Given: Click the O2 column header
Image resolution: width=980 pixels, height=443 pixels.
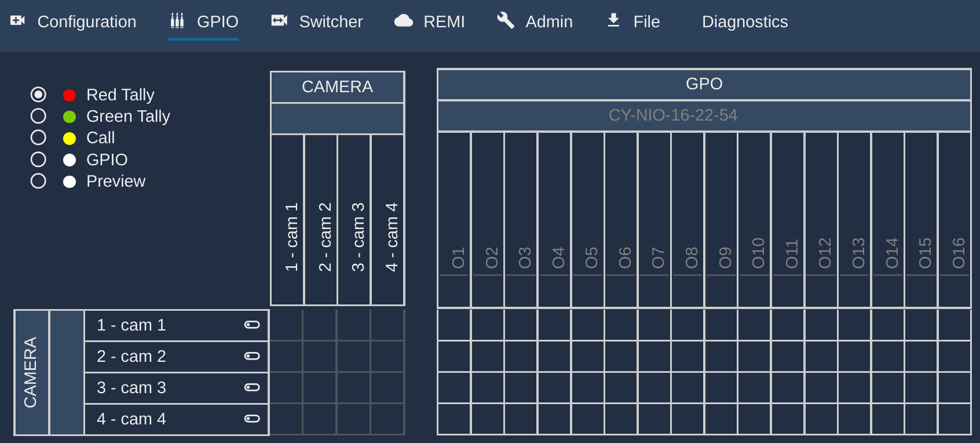Looking at the screenshot, I should 488,220.
